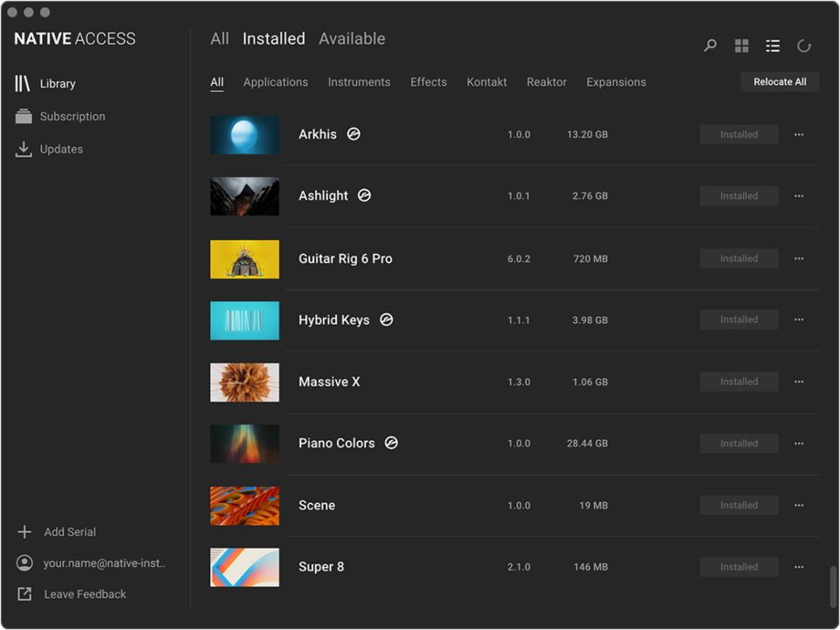Viewport: 840px width, 630px height.
Task: Switch to list view layout
Action: point(773,45)
